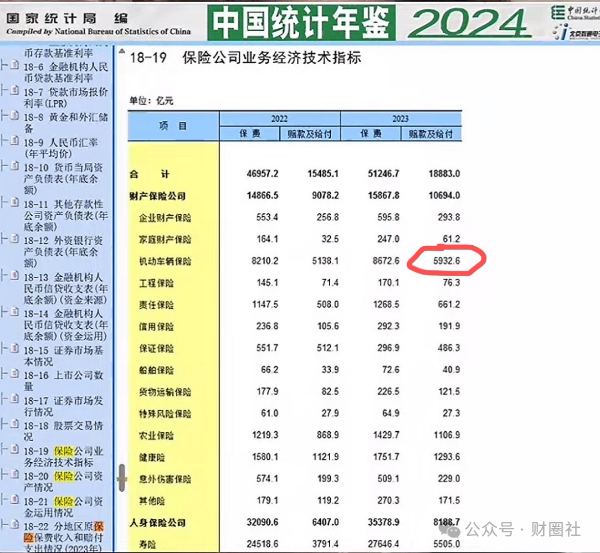Open tree item 18-12 外资银行资产负债表

64,252
